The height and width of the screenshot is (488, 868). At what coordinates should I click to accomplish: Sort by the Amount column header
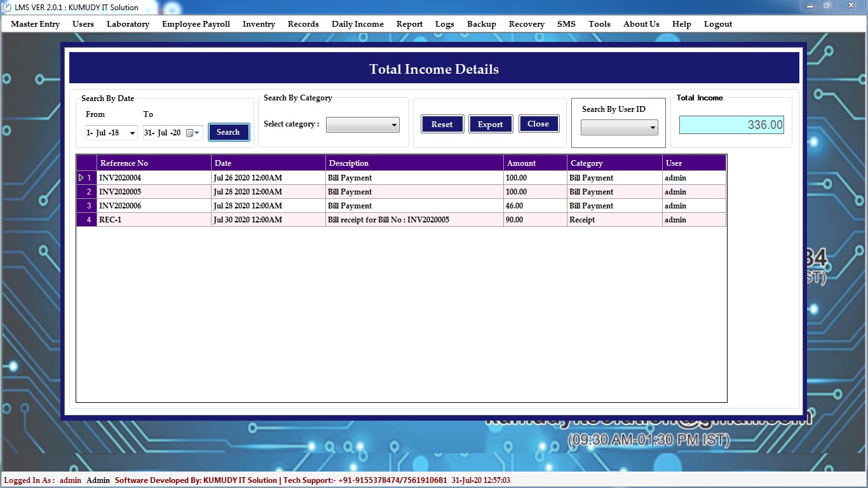pyautogui.click(x=534, y=163)
